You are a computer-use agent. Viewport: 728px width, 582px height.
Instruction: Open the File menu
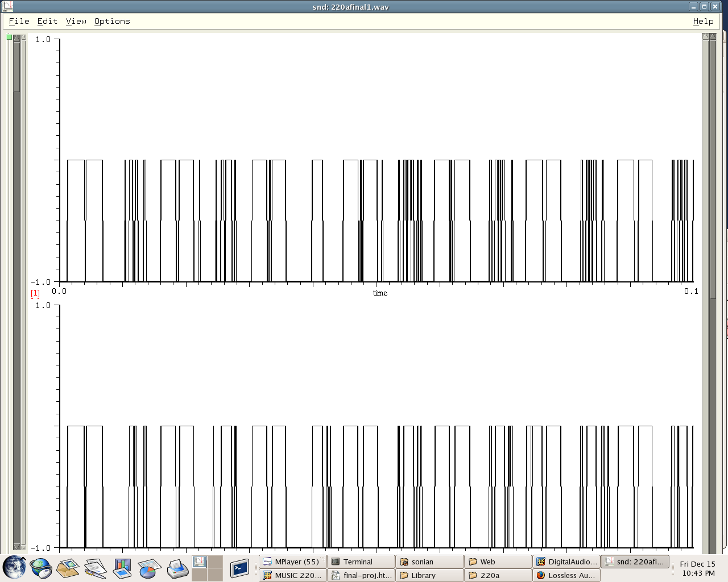click(19, 21)
